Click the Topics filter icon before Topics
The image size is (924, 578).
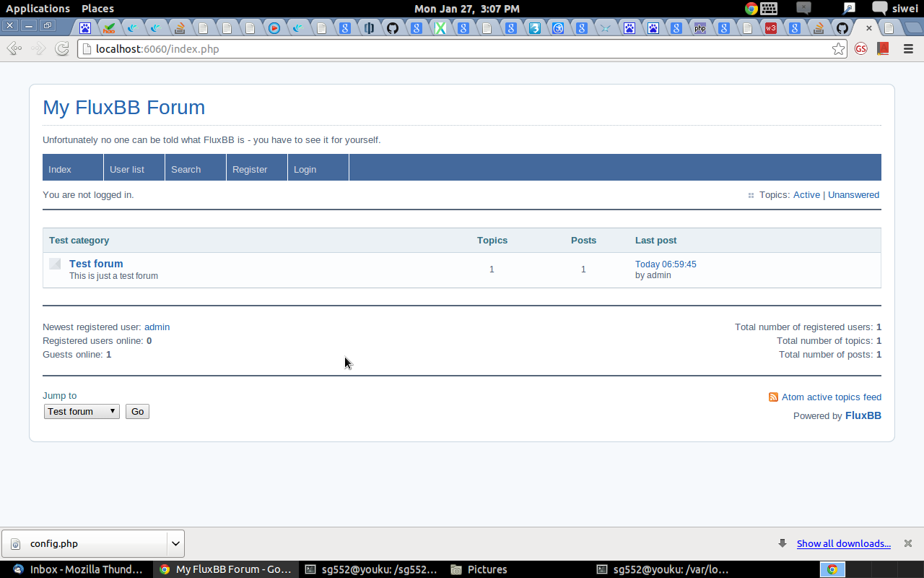point(751,195)
